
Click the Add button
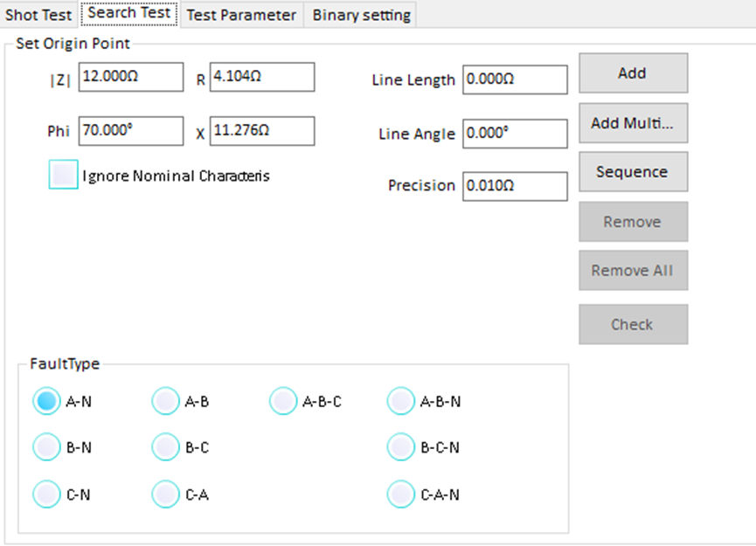click(x=633, y=73)
